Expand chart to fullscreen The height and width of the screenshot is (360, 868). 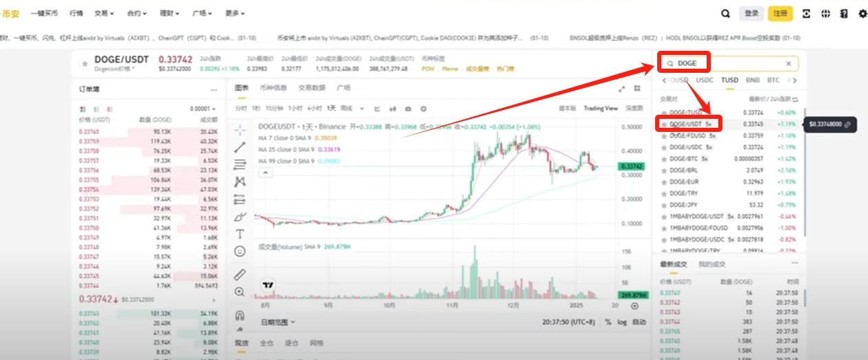622,89
